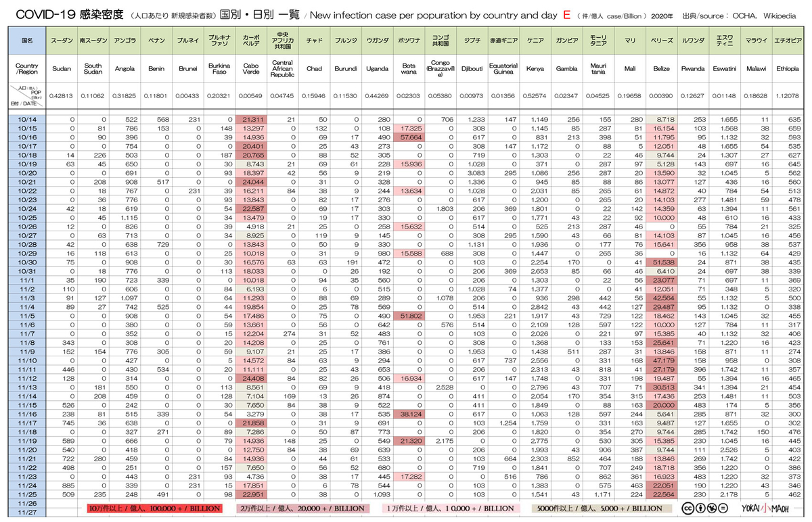Click the red 'E' sheet letter in title
The width and height of the screenshot is (812, 522).
click(x=567, y=14)
